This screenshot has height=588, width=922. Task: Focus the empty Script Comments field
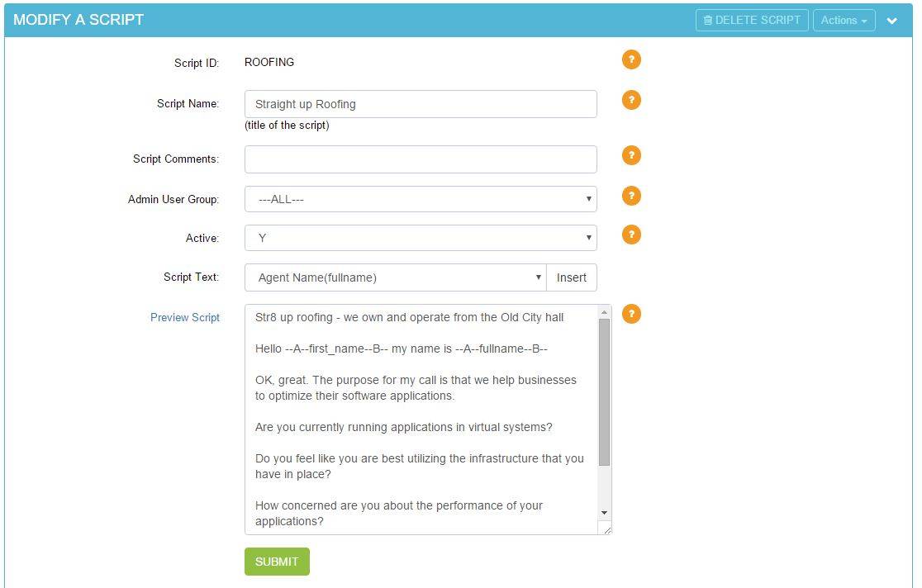tap(421, 159)
